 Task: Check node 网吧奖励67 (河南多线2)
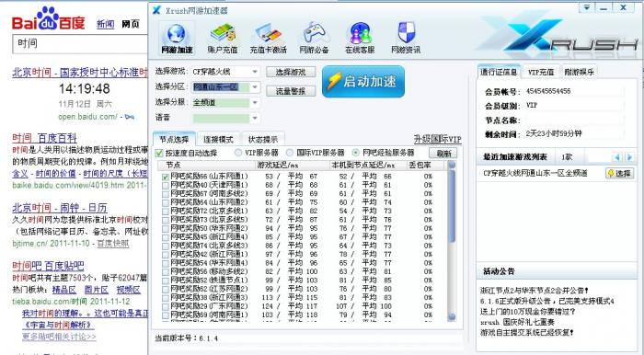(x=166, y=194)
